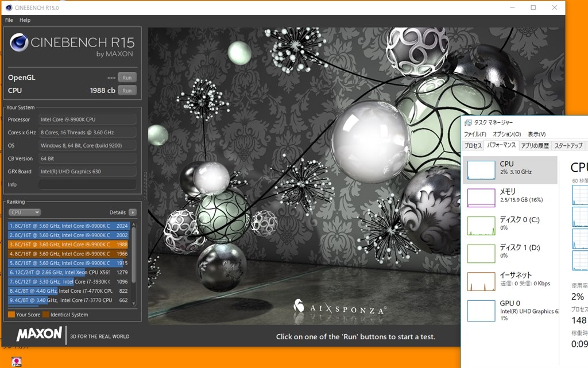Open the ファイル(F) menu in Task Manager
588x368 pixels.
point(475,134)
